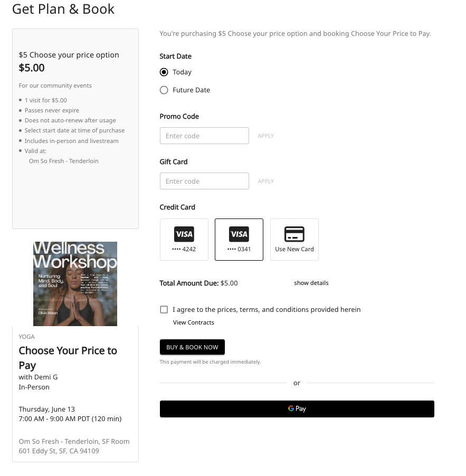Click the Total Amount Due label
The image size is (466, 476).
pos(189,283)
